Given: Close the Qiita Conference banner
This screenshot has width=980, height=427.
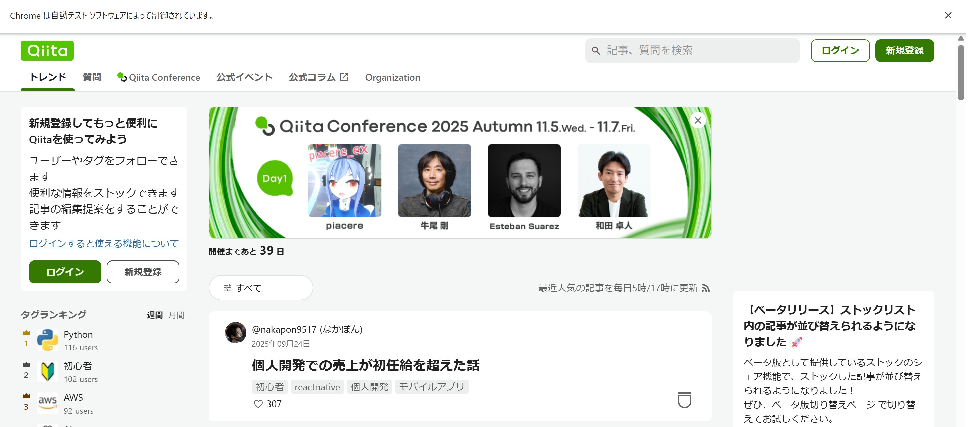Looking at the screenshot, I should 698,121.
